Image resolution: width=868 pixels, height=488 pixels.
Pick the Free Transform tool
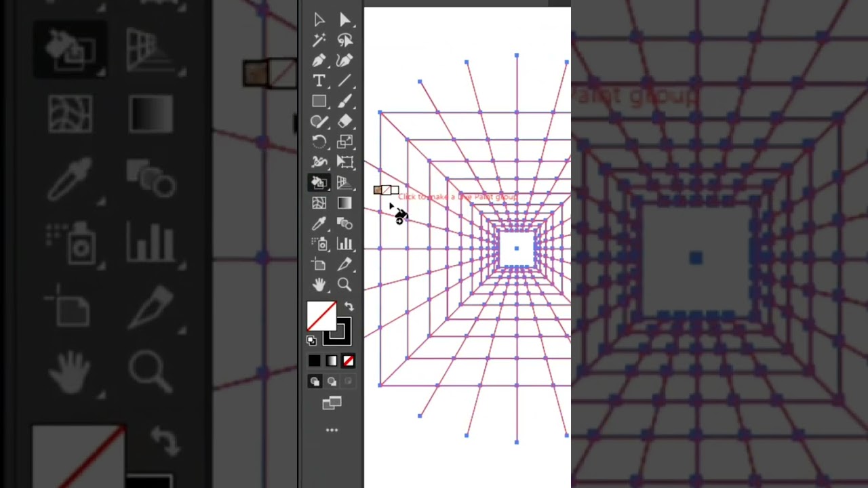pos(344,163)
